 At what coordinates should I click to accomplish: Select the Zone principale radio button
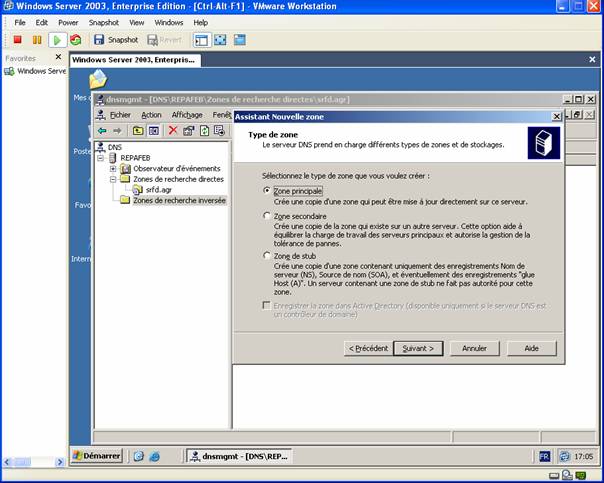pyautogui.click(x=266, y=191)
